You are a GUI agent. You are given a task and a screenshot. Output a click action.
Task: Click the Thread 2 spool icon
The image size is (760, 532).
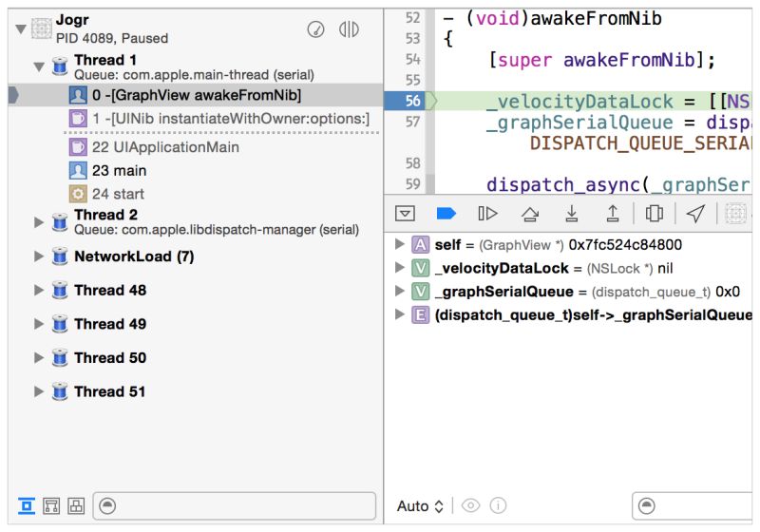60,222
